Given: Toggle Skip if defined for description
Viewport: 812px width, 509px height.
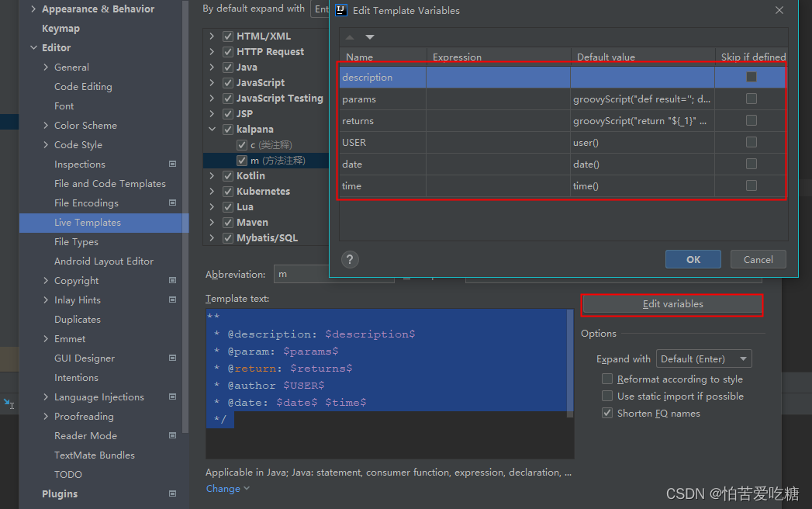Looking at the screenshot, I should 752,77.
